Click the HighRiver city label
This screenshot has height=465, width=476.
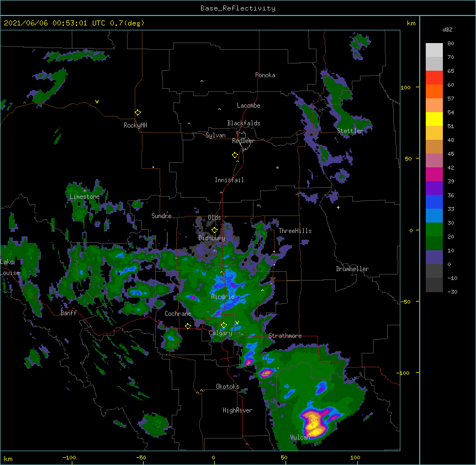tap(237, 410)
